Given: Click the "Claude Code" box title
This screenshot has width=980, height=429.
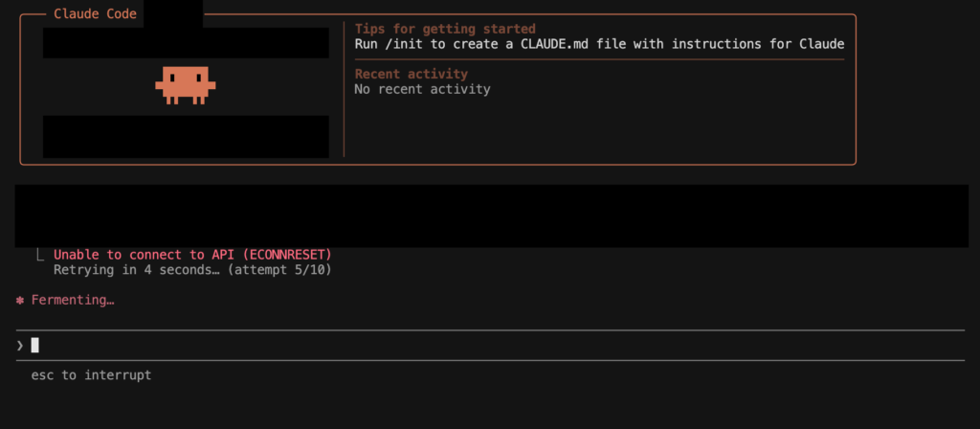Looking at the screenshot, I should (x=96, y=13).
